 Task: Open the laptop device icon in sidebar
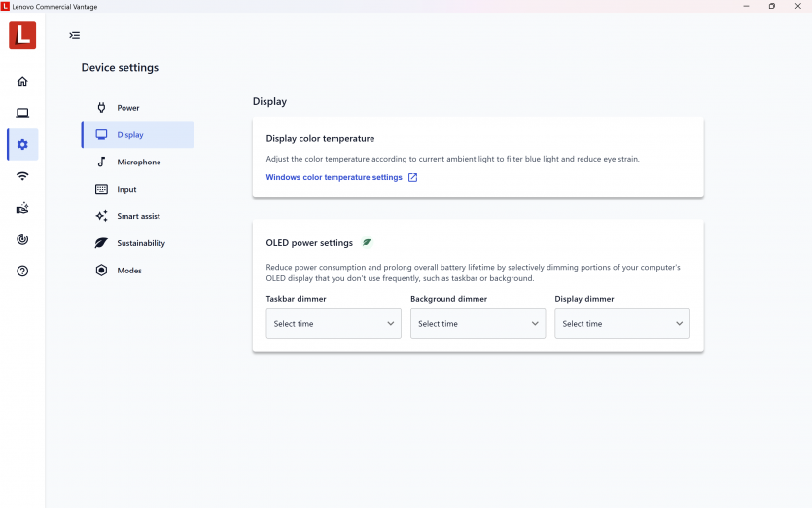click(22, 113)
